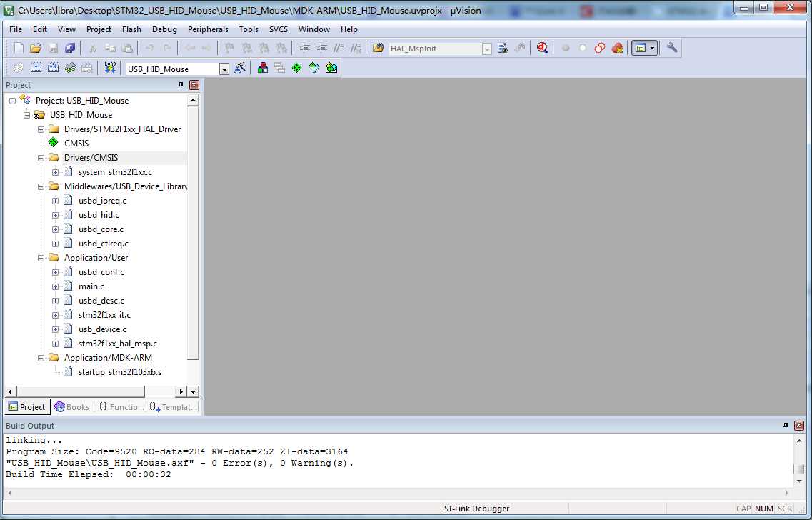Image resolution: width=812 pixels, height=520 pixels.
Task: Kill all breakpoints in current target
Action: (x=617, y=48)
